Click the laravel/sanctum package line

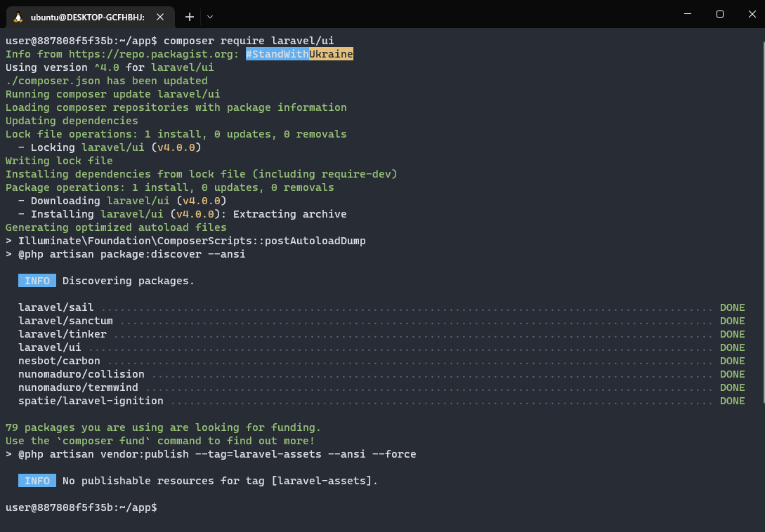tap(381, 321)
